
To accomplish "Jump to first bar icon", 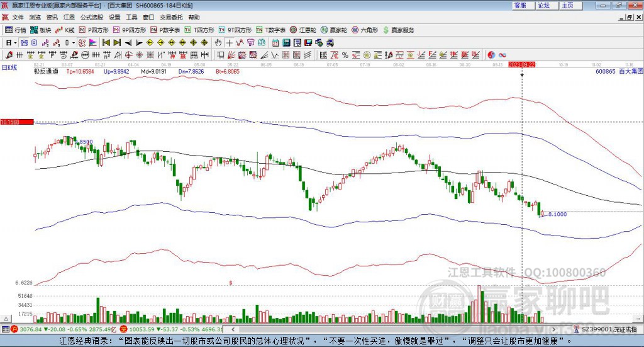I will point(106,43).
